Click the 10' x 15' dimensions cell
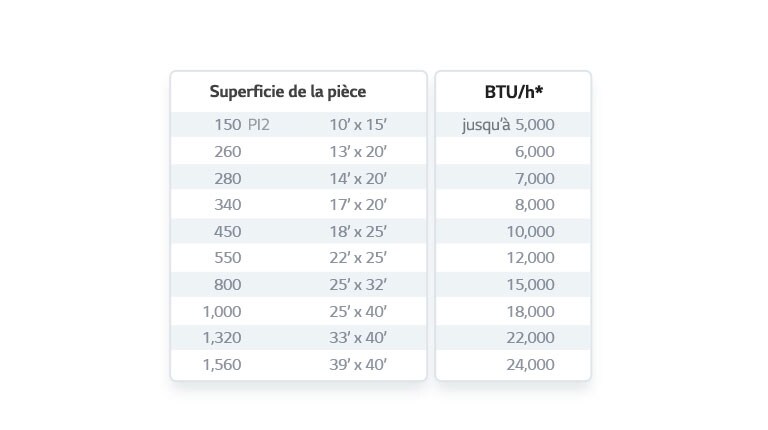 coord(358,125)
